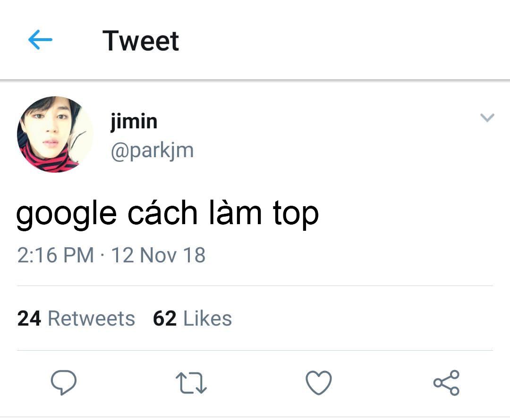The image size is (510, 420).
Task: View the list of 62 Likes
Action: point(192,319)
